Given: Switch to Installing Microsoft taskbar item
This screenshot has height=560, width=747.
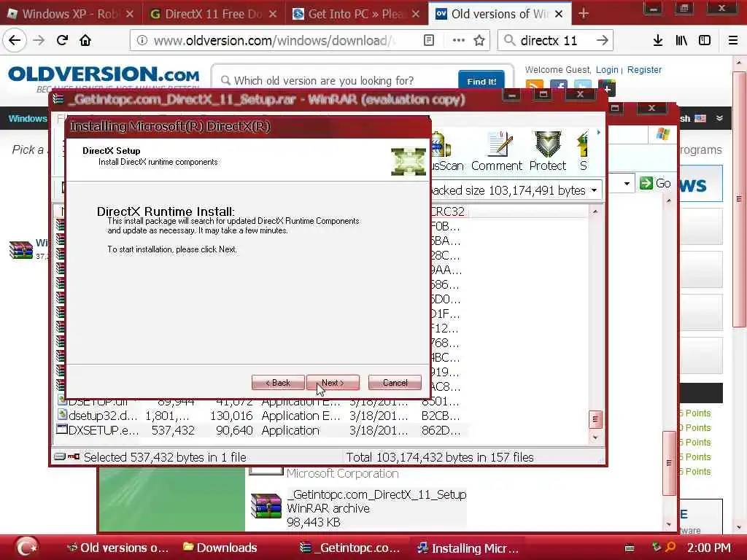Looking at the screenshot, I should coord(468,548).
